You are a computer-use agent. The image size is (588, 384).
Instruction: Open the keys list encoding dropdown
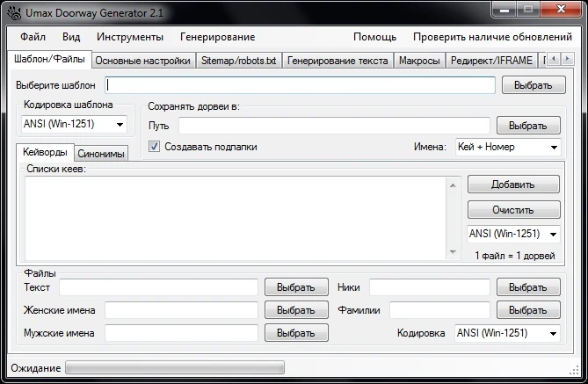pos(513,234)
